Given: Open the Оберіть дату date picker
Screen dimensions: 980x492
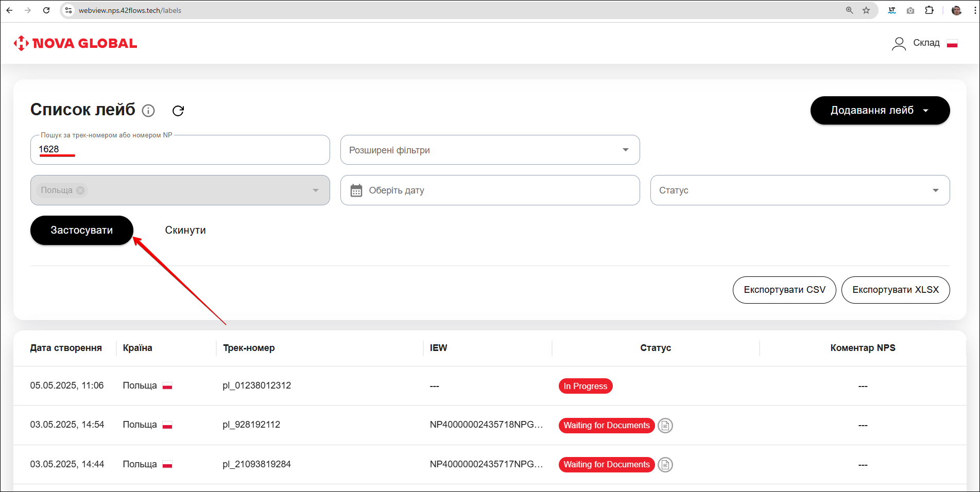Looking at the screenshot, I should click(x=490, y=190).
